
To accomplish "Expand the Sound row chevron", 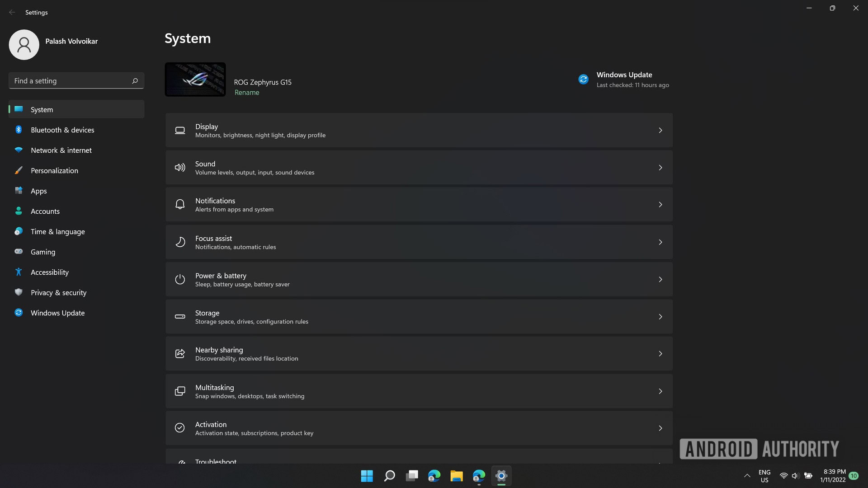I will (660, 168).
